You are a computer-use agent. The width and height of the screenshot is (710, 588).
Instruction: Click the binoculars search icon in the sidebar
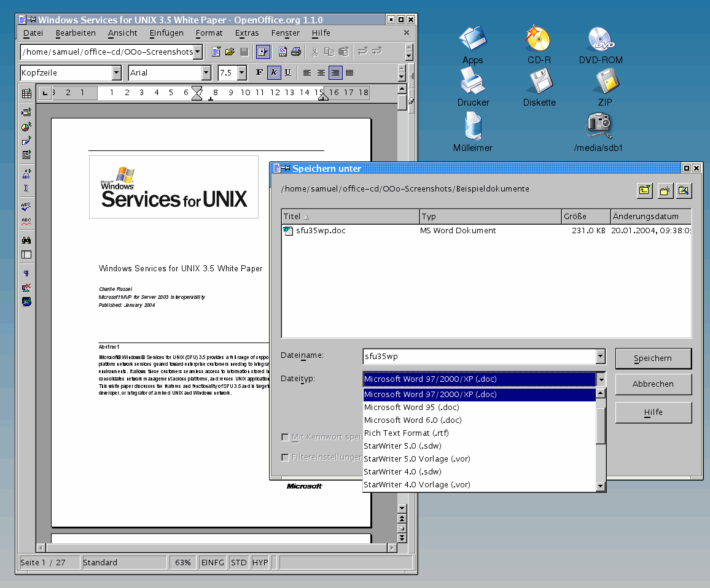[x=26, y=240]
